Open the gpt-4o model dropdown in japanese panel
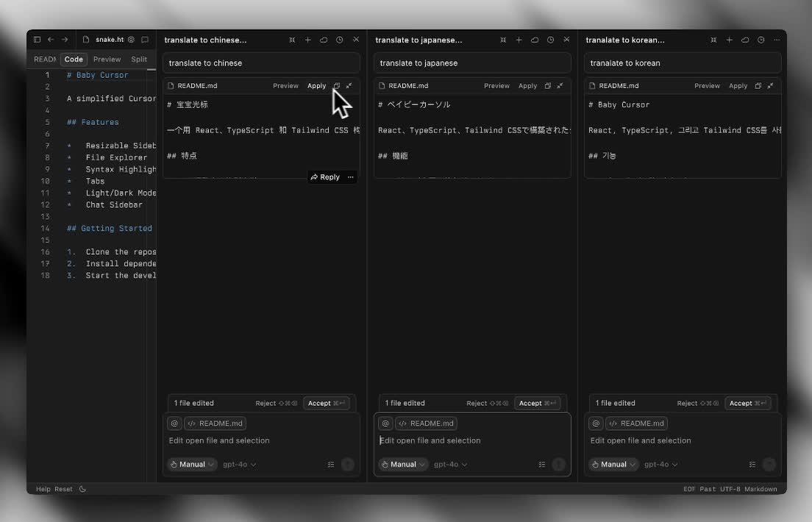The height and width of the screenshot is (522, 812). (452, 464)
